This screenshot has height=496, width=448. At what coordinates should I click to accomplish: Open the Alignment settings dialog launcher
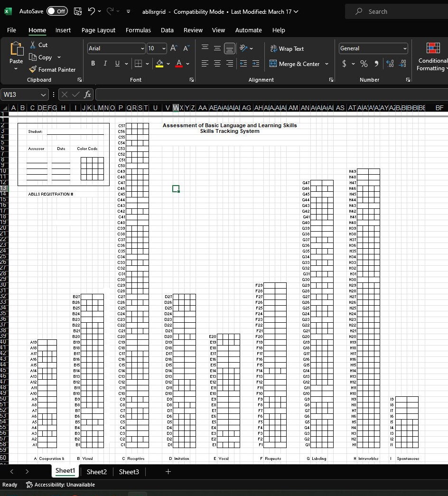click(331, 80)
